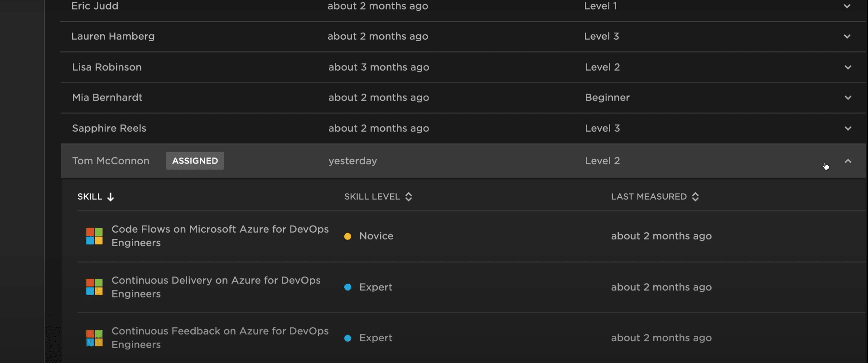Select the Sapphire Reels name
Screen dimensions: 868x363
[109, 128]
